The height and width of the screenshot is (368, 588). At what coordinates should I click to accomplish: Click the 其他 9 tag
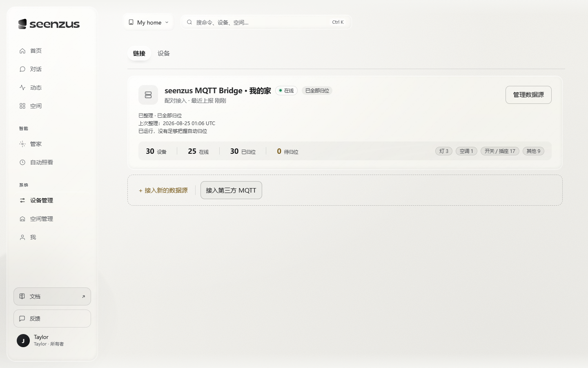533,151
